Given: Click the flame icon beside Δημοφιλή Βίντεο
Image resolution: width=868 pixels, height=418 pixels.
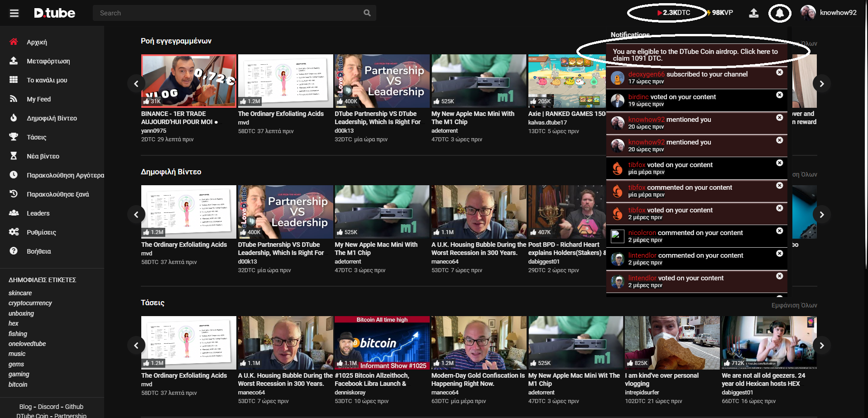Looking at the screenshot, I should tap(14, 118).
